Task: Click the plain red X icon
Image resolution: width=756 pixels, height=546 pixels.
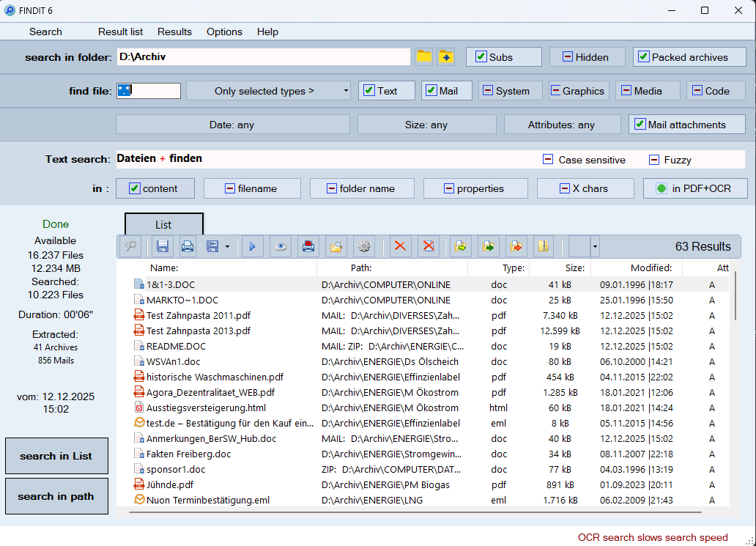Action: pos(400,247)
